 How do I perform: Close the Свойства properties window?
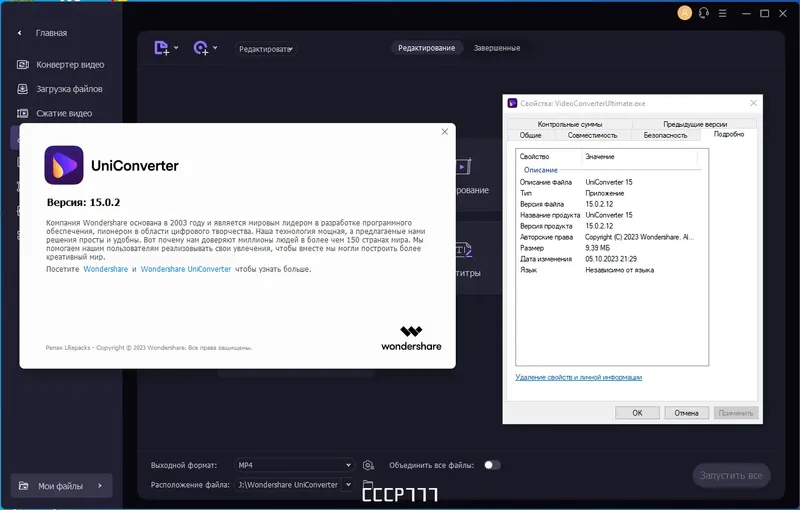[754, 103]
